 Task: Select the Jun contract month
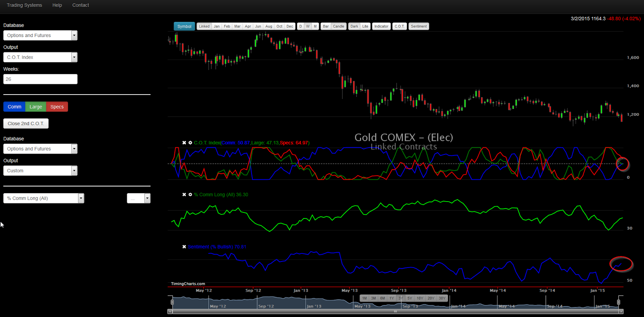pyautogui.click(x=258, y=26)
